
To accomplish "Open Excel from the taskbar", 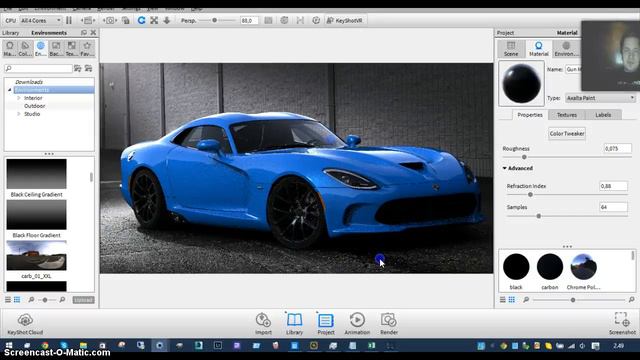I will [371, 346].
